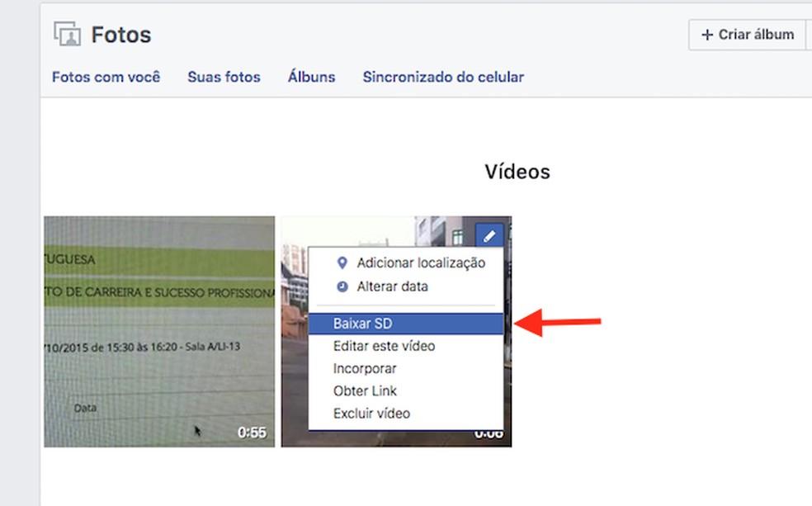The height and width of the screenshot is (506, 812).
Task: Choose Obter Link from the video menu
Action: pyautogui.click(x=365, y=390)
